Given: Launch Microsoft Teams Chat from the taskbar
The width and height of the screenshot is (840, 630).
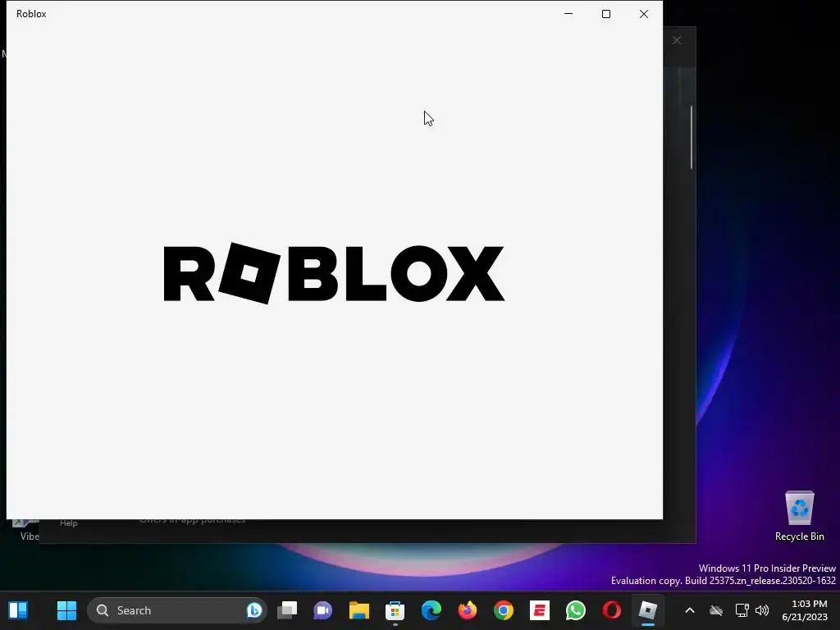Looking at the screenshot, I should 322,610.
